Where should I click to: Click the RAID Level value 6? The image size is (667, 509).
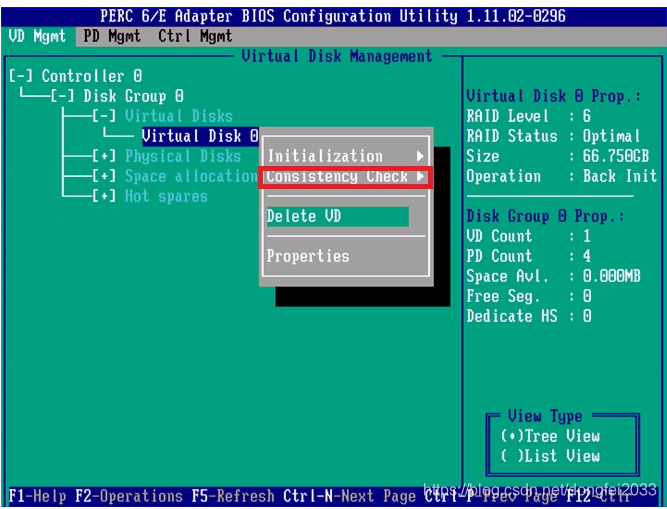click(587, 116)
